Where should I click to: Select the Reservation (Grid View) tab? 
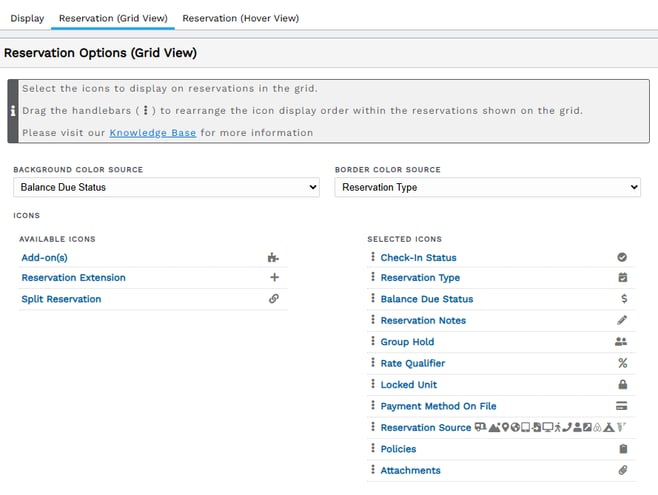(113, 18)
